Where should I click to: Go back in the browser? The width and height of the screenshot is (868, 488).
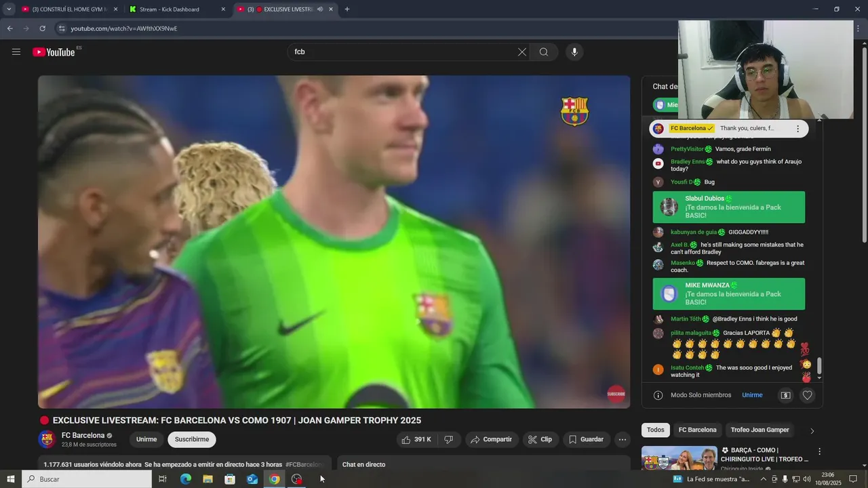coord(9,28)
